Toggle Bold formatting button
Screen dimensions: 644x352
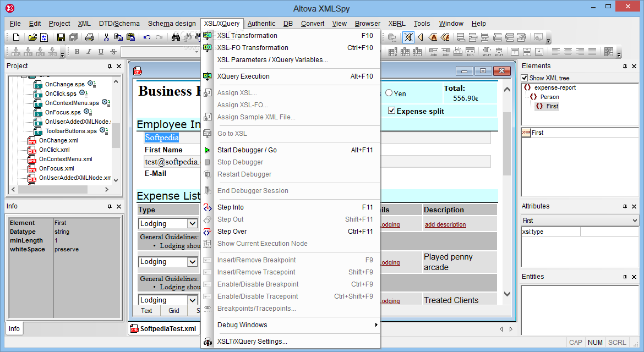[x=77, y=51]
